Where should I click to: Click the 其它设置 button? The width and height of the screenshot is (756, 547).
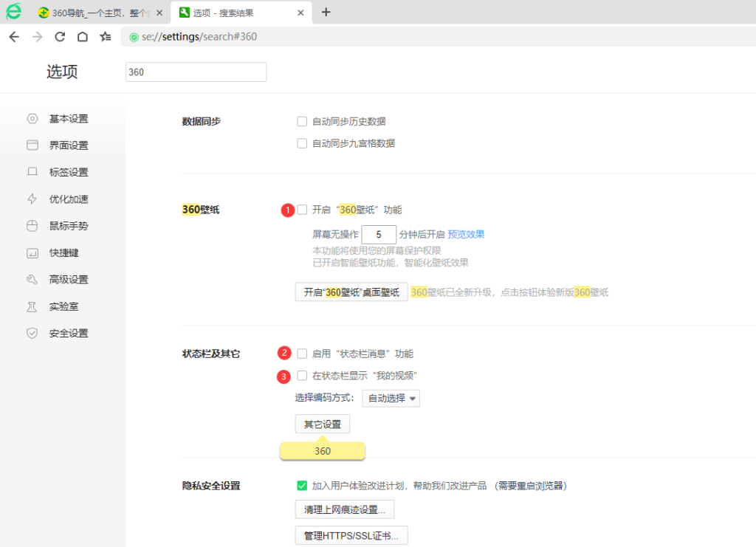coord(323,424)
